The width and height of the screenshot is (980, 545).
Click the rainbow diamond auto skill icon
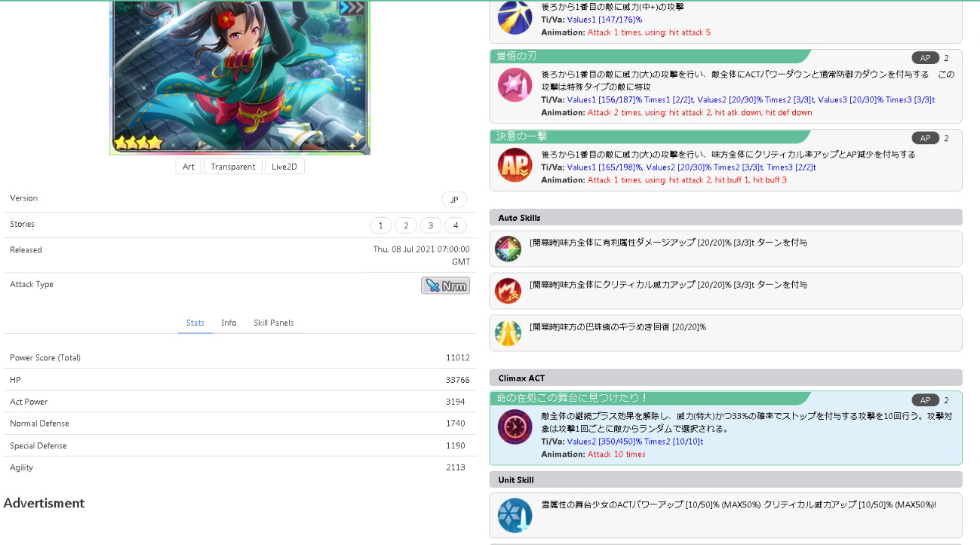[508, 249]
